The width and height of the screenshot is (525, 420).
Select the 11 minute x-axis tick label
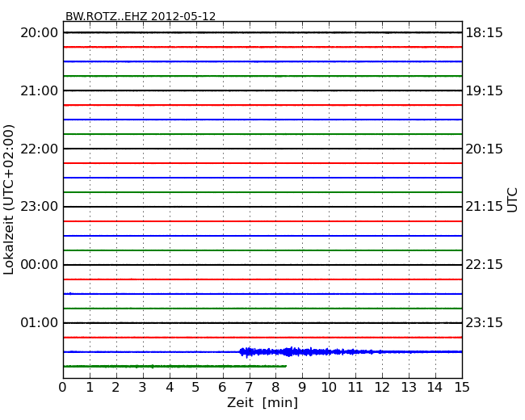(355, 388)
